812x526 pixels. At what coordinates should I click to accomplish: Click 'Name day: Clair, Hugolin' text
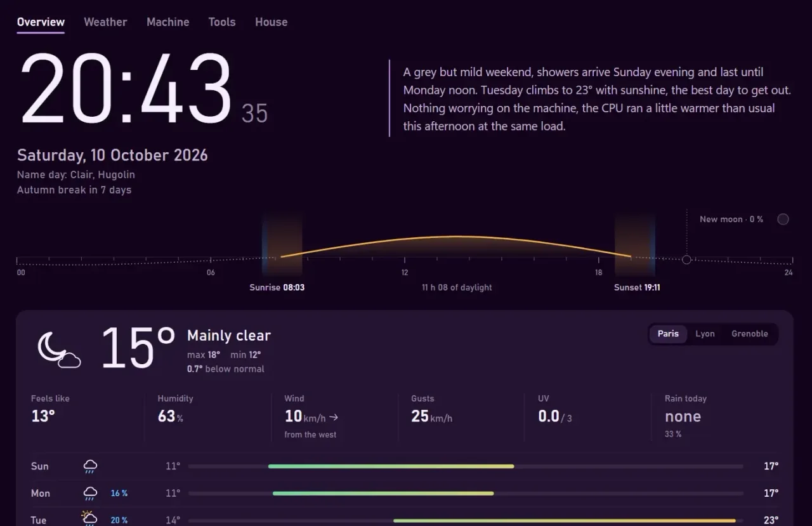coord(76,174)
